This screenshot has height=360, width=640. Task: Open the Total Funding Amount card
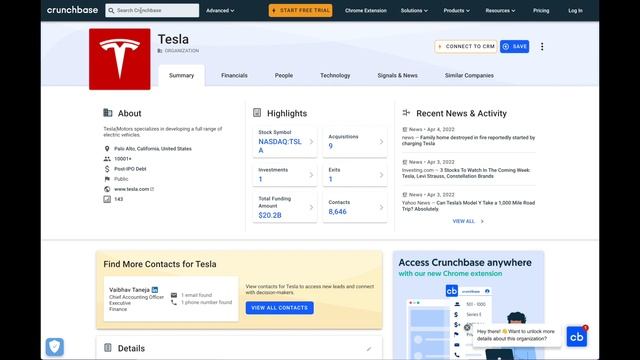[x=285, y=207]
